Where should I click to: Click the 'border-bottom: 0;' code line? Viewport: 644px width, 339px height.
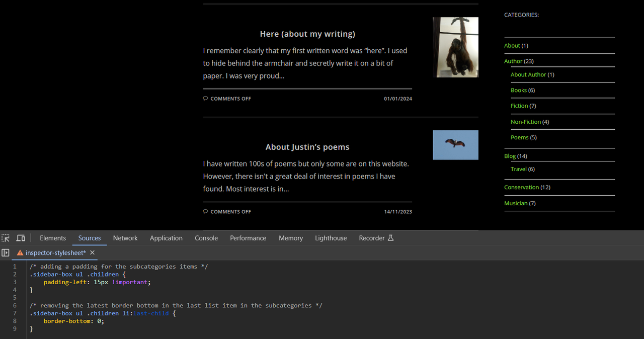pos(73,321)
